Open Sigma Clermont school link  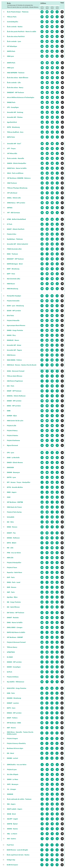click(12, 445)
